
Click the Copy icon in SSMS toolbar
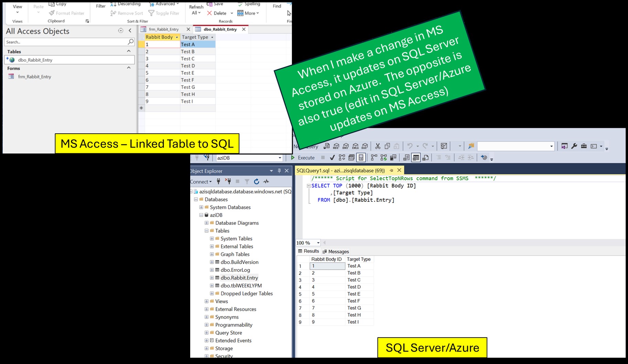387,146
